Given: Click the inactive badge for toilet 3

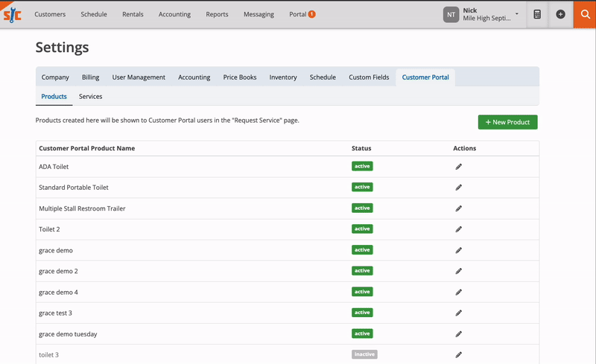Looking at the screenshot, I should [364, 354].
